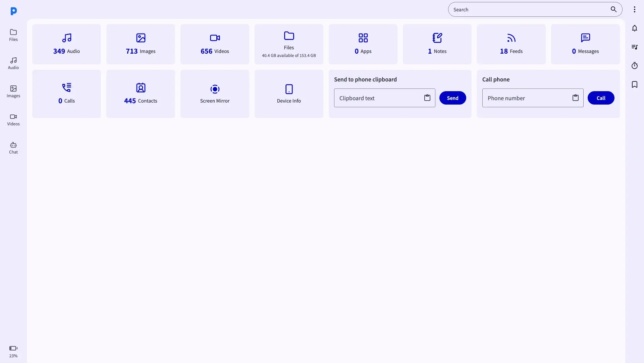The height and width of the screenshot is (363, 644).
Task: Open Device Info
Action: click(x=288, y=94)
